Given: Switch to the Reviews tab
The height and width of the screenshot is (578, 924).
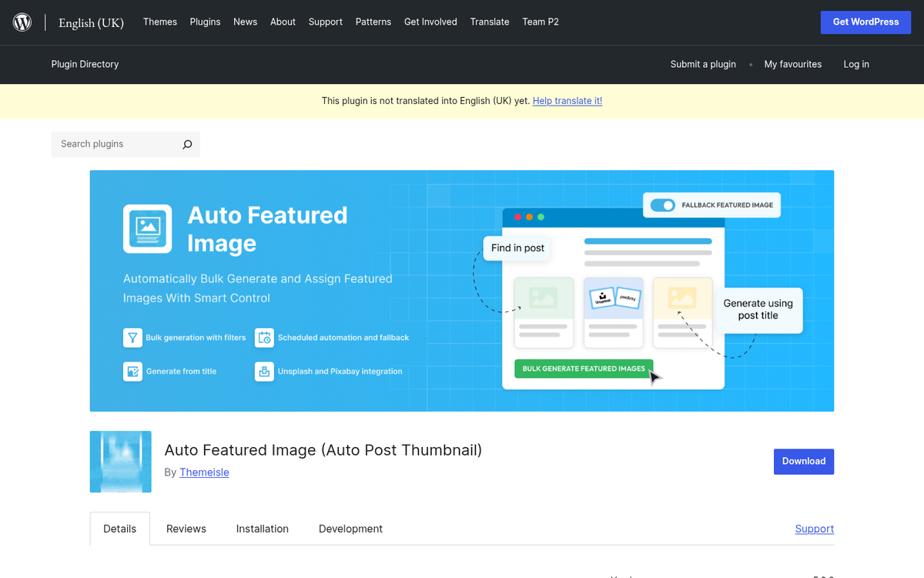Looking at the screenshot, I should point(186,529).
